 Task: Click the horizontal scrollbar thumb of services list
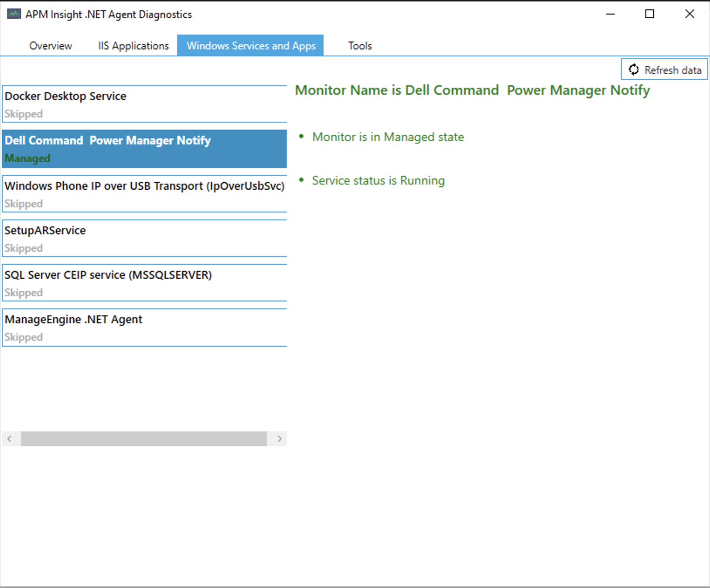click(x=144, y=439)
